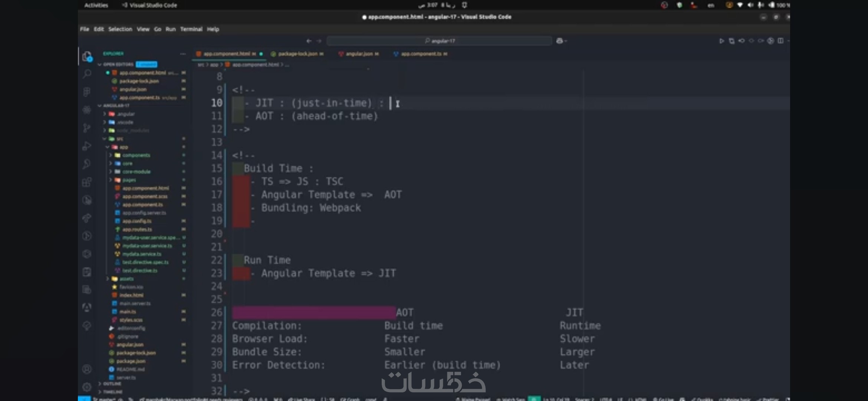
Task: Expand the components folder
Action: coord(136,155)
